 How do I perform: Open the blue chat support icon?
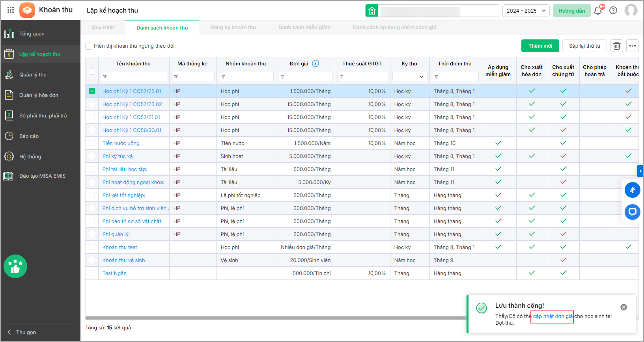tap(632, 212)
